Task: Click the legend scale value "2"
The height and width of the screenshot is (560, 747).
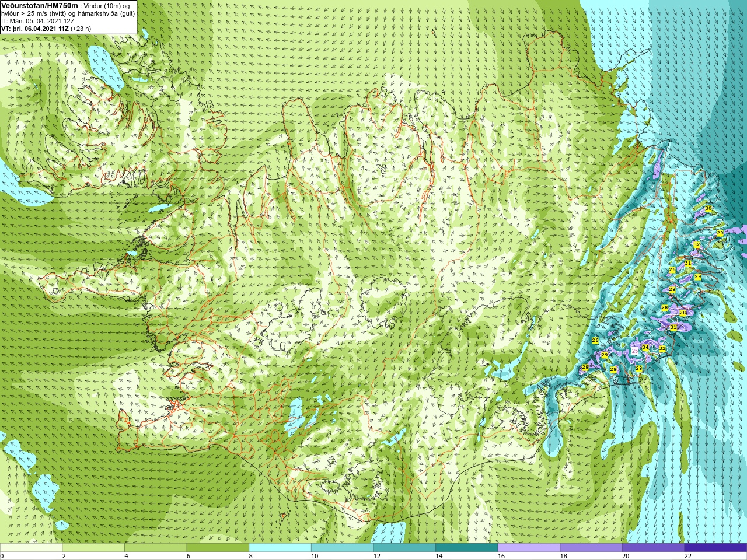Action: coord(64,556)
